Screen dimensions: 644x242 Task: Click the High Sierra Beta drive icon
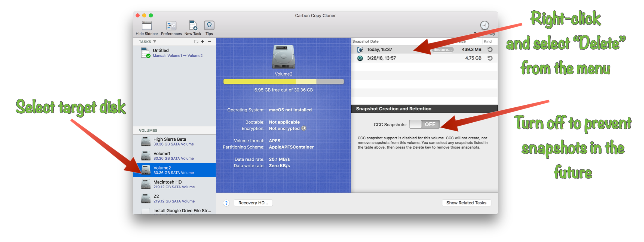click(146, 142)
